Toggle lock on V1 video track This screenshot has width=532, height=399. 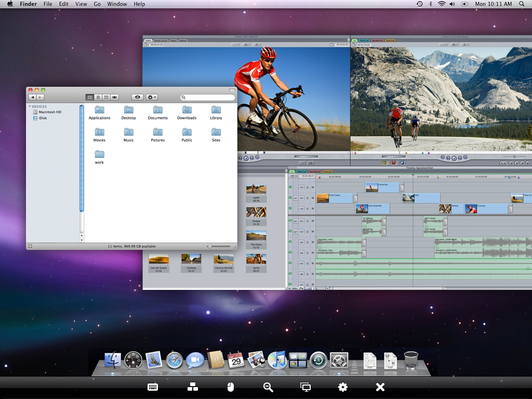pyautogui.click(x=307, y=209)
